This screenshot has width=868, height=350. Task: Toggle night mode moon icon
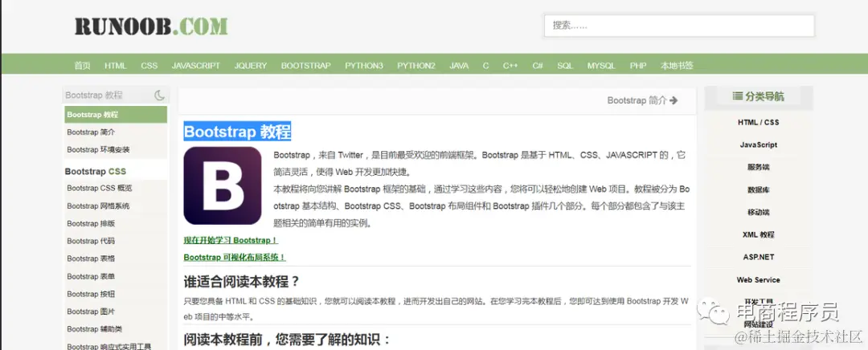(x=159, y=95)
